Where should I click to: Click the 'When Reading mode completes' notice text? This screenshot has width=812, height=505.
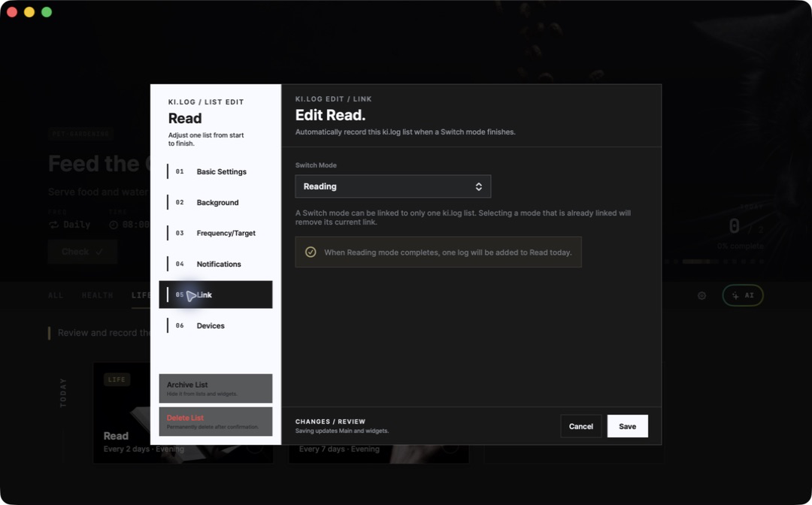point(448,252)
